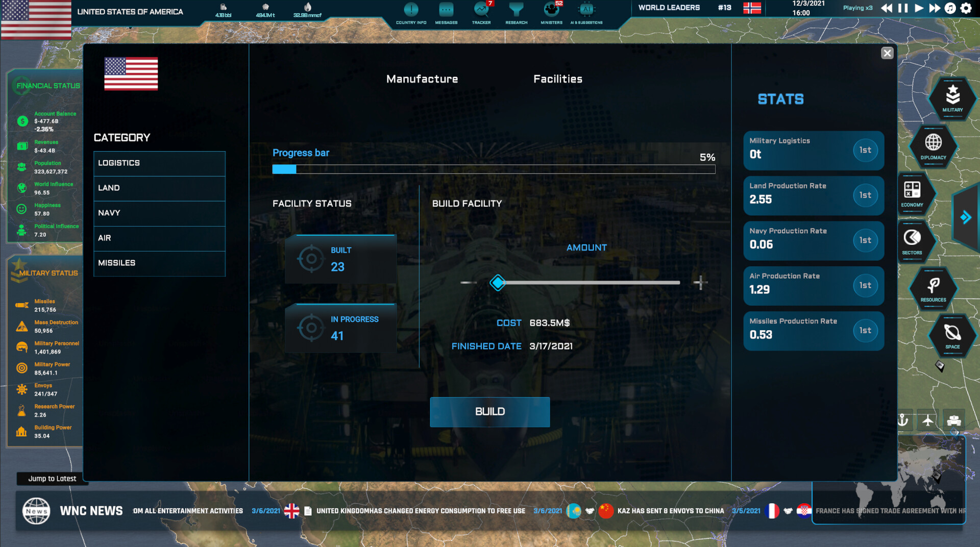Click the amount slider diamond handle
Viewport: 980px width, 547px height.
pyautogui.click(x=498, y=283)
